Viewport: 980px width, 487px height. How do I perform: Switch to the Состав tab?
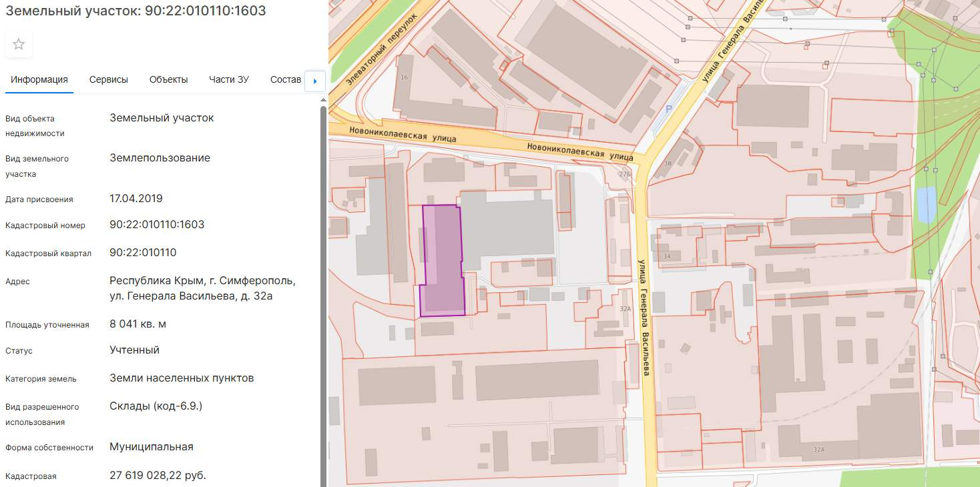[x=286, y=79]
